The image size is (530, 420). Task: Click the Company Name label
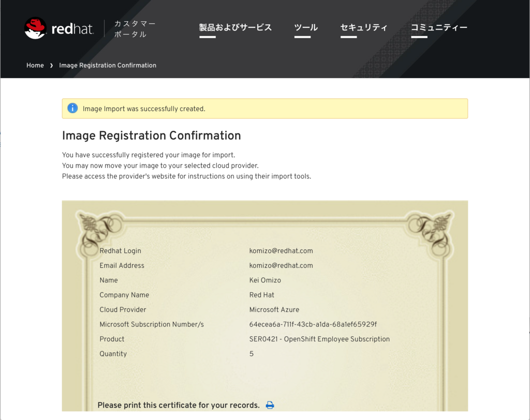click(124, 295)
